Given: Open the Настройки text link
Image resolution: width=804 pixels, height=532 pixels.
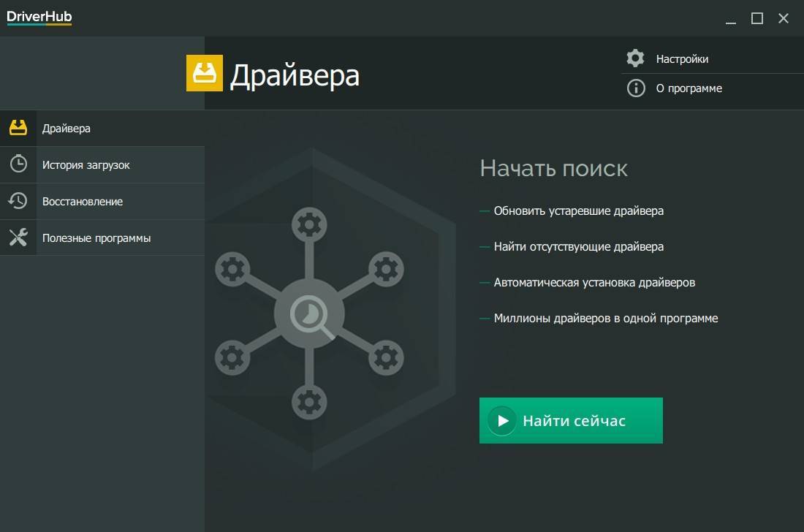Looking at the screenshot, I should point(682,59).
